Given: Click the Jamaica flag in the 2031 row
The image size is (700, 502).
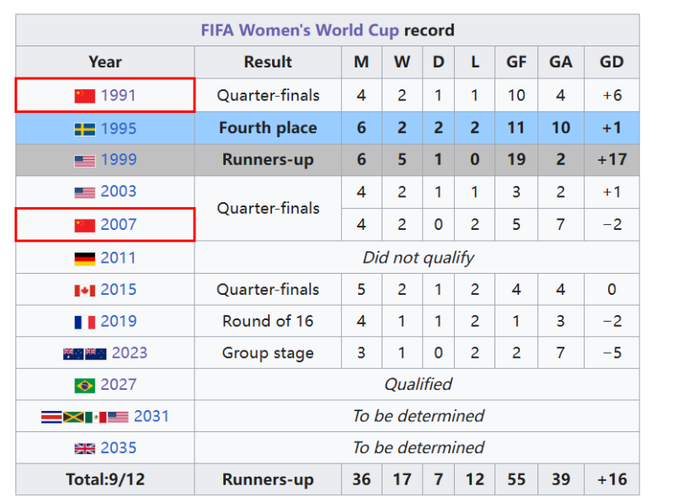Looking at the screenshot, I should (74, 417).
